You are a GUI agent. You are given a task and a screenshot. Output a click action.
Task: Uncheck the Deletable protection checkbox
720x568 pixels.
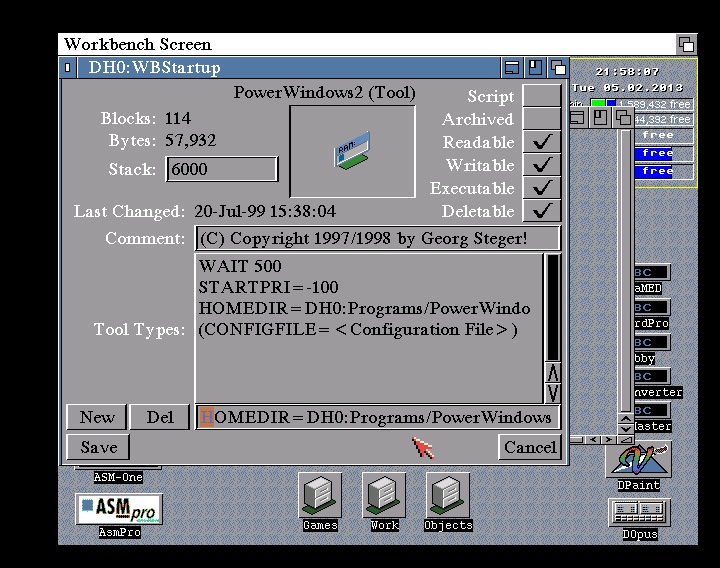[541, 211]
